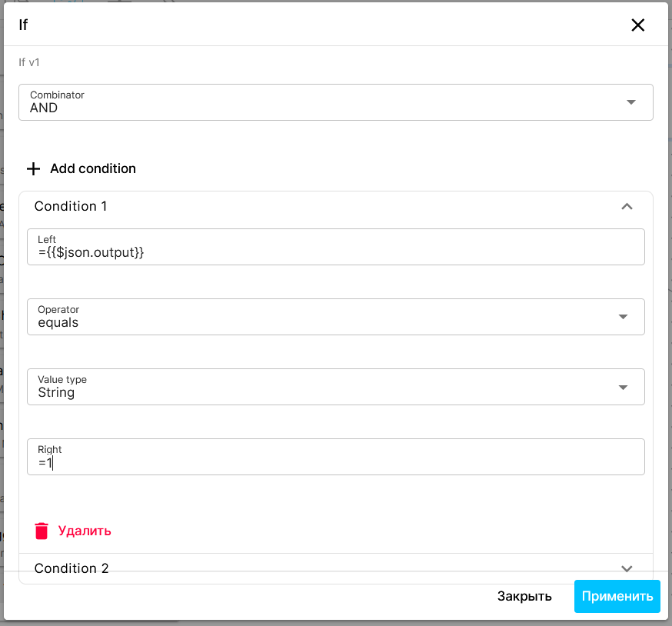Expand Condition 2 using the down chevron
Image resolution: width=672 pixels, height=626 pixels.
627,568
